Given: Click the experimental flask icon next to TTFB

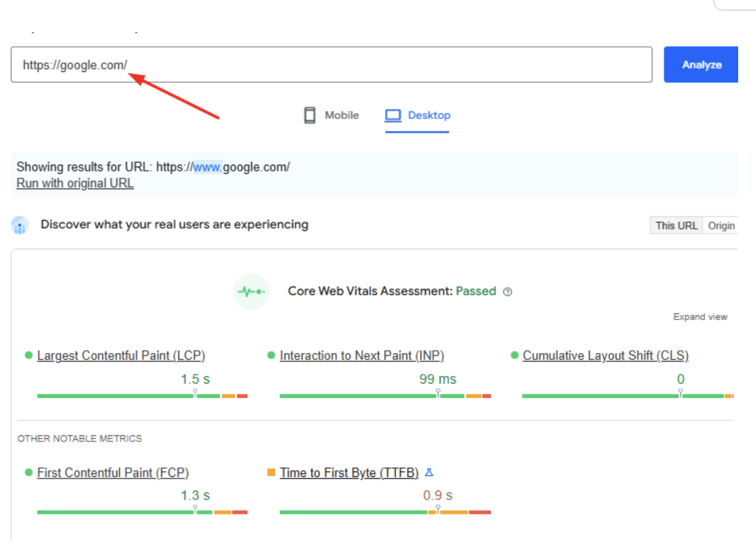Looking at the screenshot, I should (x=429, y=473).
